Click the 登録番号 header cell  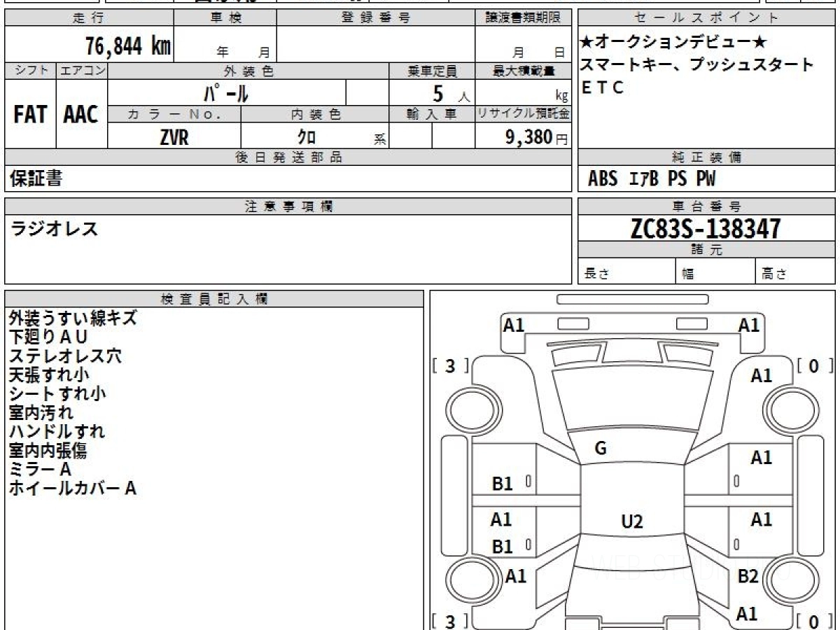pos(376,18)
